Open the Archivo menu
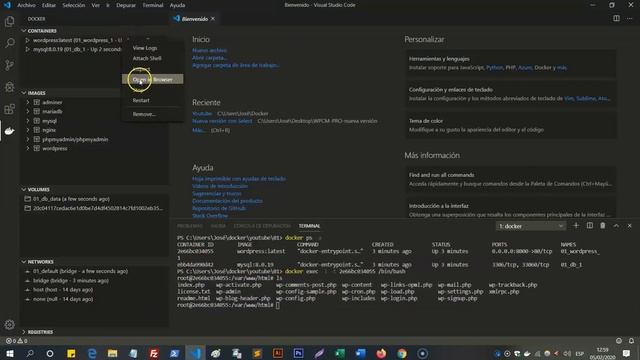The height and width of the screenshot is (360, 640). pos(26,5)
